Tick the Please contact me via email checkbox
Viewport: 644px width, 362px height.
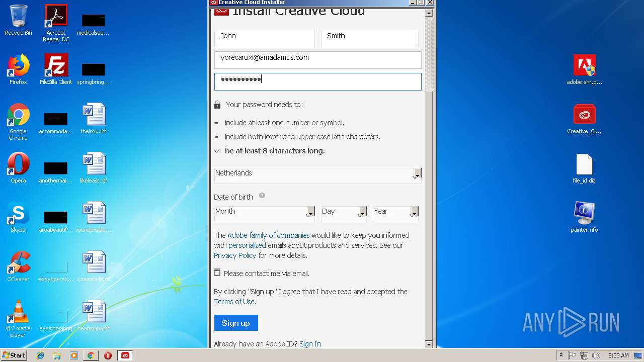point(217,273)
